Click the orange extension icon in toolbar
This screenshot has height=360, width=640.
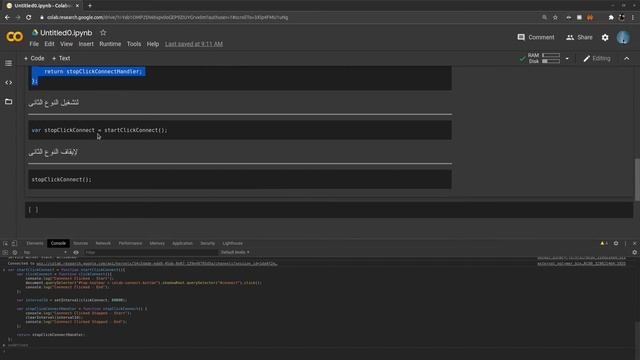(x=590, y=18)
